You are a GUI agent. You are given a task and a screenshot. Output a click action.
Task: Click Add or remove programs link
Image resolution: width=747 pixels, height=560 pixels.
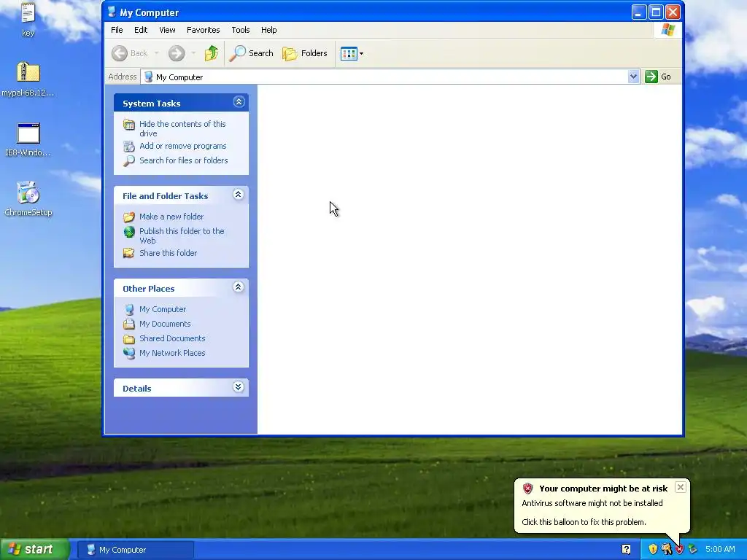point(183,146)
